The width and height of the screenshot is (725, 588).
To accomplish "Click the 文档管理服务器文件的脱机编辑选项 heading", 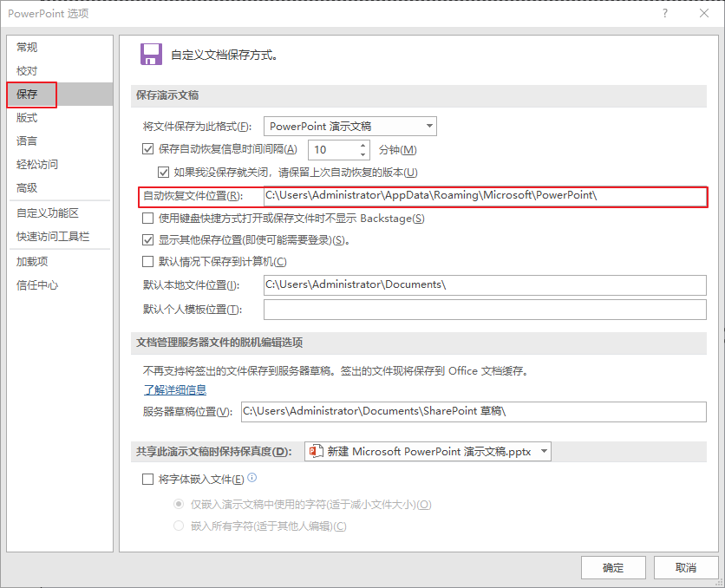I will 219,343.
